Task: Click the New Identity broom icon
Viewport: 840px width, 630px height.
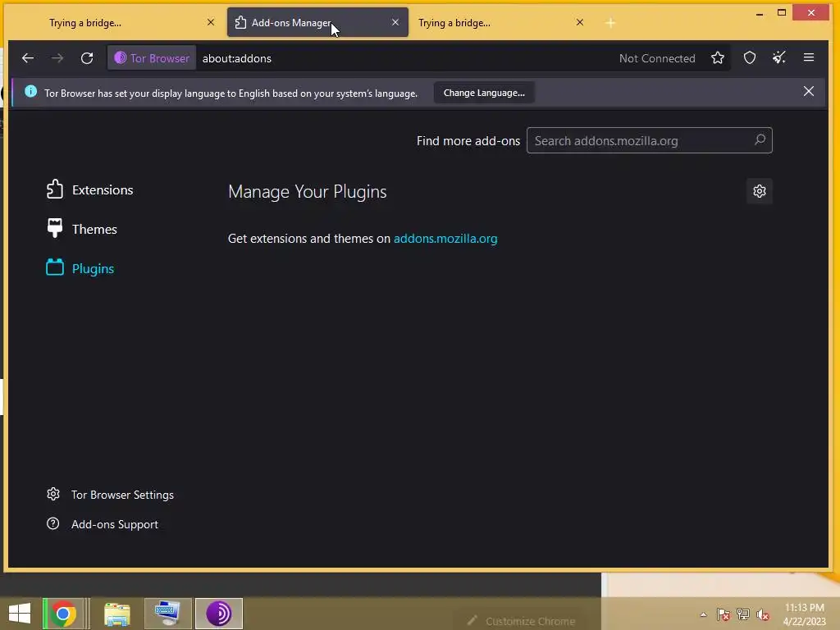Action: pyautogui.click(x=779, y=58)
